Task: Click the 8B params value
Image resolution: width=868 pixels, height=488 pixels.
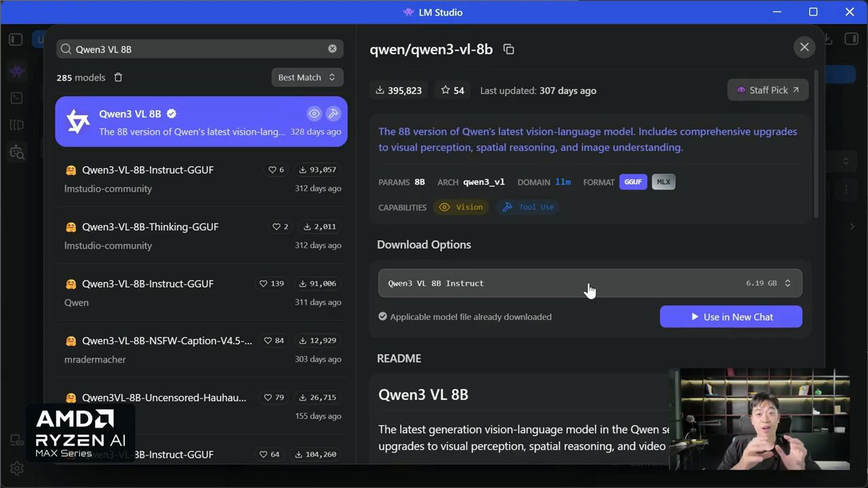Action: pos(420,182)
